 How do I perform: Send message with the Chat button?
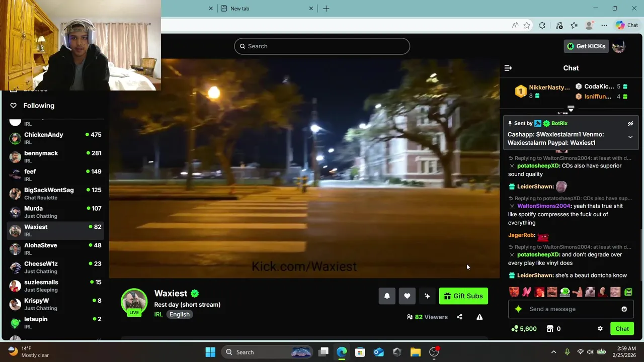(x=622, y=329)
